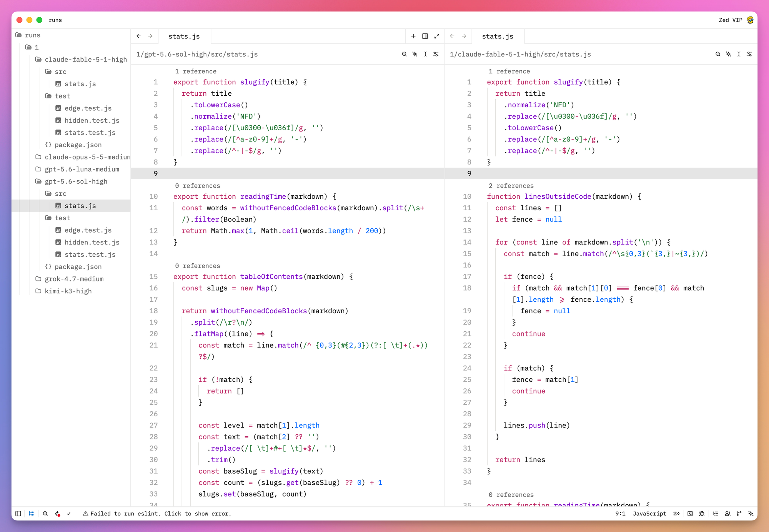Click the runs project name in title bar

pyautogui.click(x=55, y=20)
